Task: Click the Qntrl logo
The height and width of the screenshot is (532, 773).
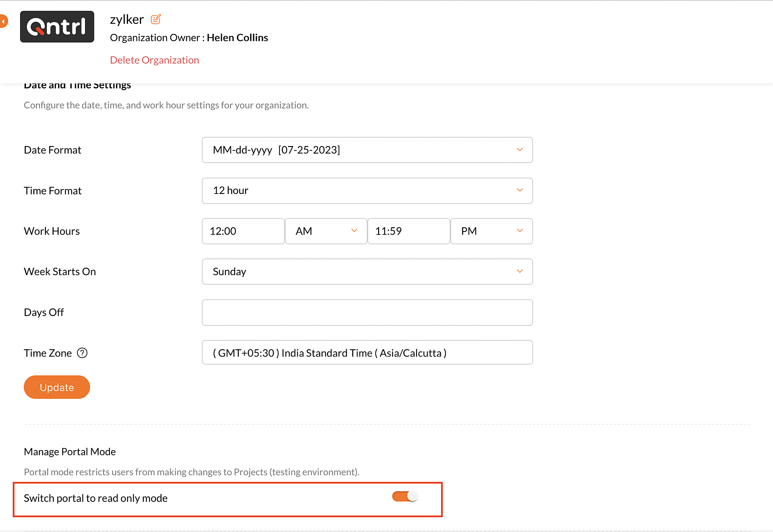Action: pos(57,27)
